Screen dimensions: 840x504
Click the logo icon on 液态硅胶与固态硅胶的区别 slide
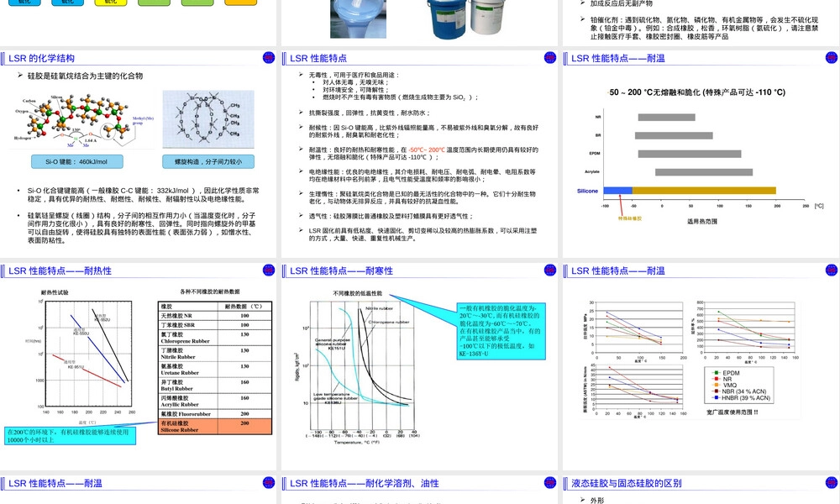coord(832,482)
